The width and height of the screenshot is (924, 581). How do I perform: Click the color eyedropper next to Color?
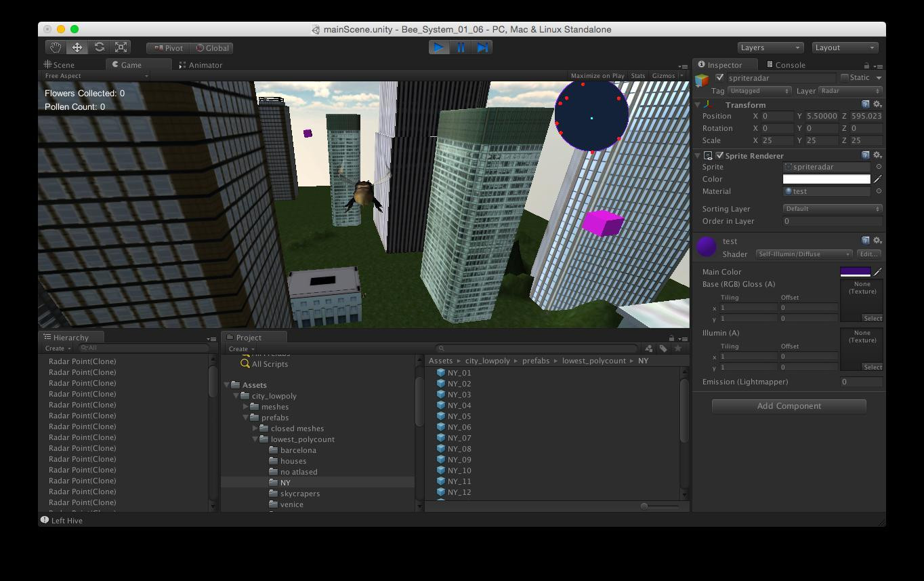pyautogui.click(x=878, y=179)
